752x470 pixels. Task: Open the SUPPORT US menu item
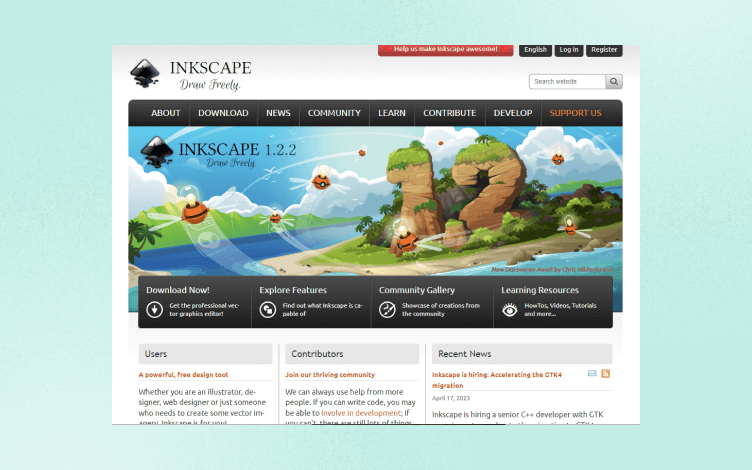(x=575, y=113)
